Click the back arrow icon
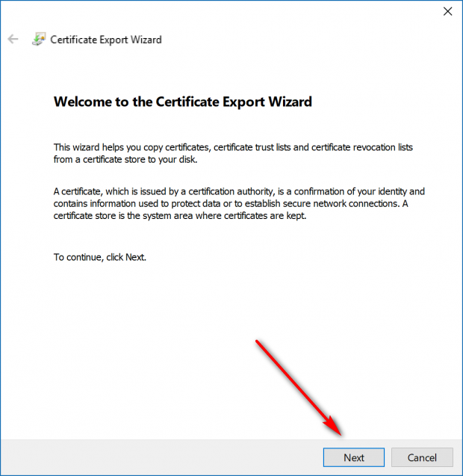463x476 pixels. pos(13,39)
